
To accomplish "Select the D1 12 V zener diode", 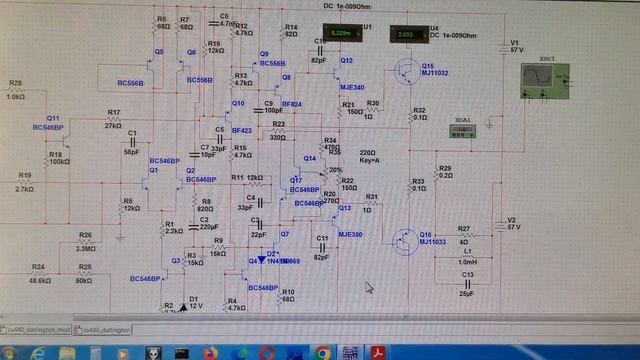I will (183, 307).
